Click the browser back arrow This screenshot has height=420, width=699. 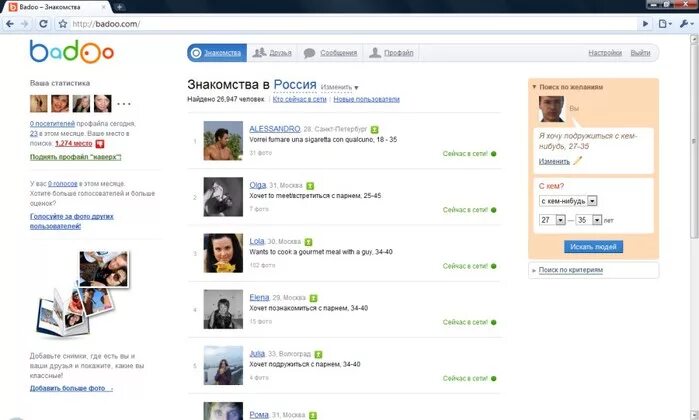[10, 24]
